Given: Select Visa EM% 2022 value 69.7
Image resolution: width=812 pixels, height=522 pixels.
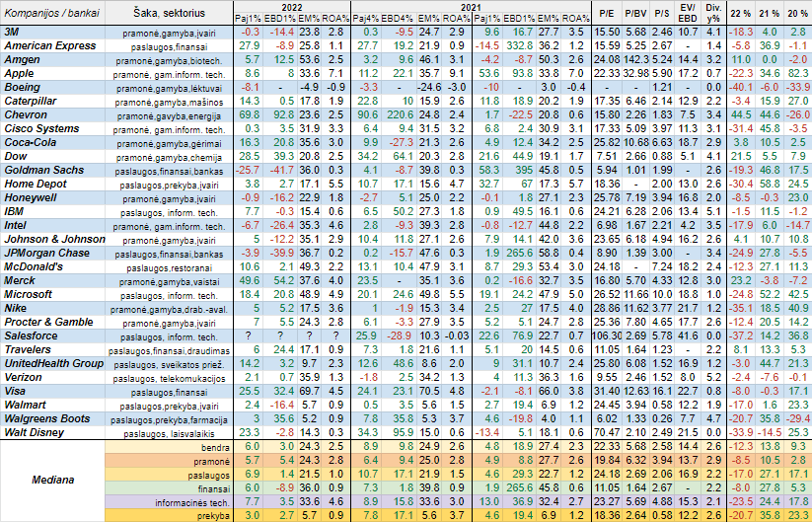Looking at the screenshot, I should [x=309, y=391].
